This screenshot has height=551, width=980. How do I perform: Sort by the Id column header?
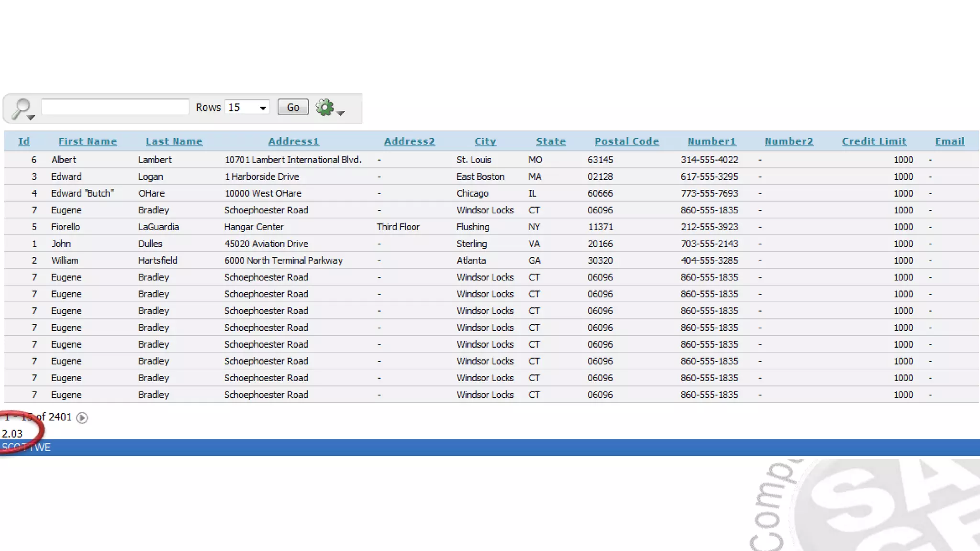pos(24,141)
